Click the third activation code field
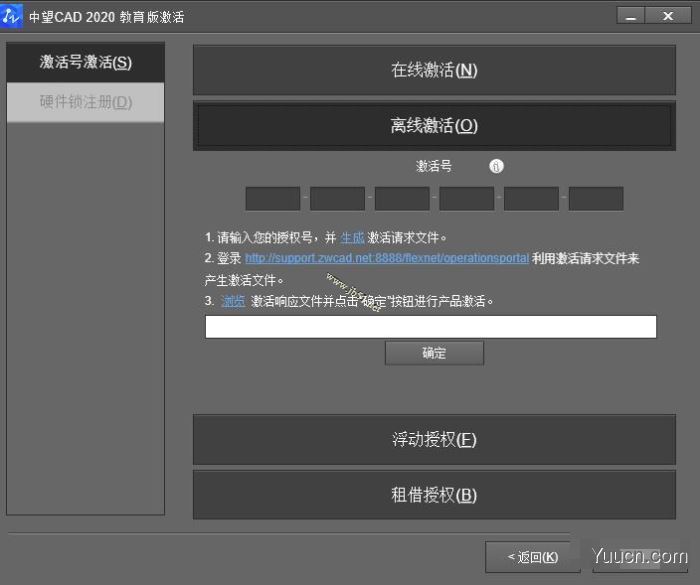 [x=402, y=198]
